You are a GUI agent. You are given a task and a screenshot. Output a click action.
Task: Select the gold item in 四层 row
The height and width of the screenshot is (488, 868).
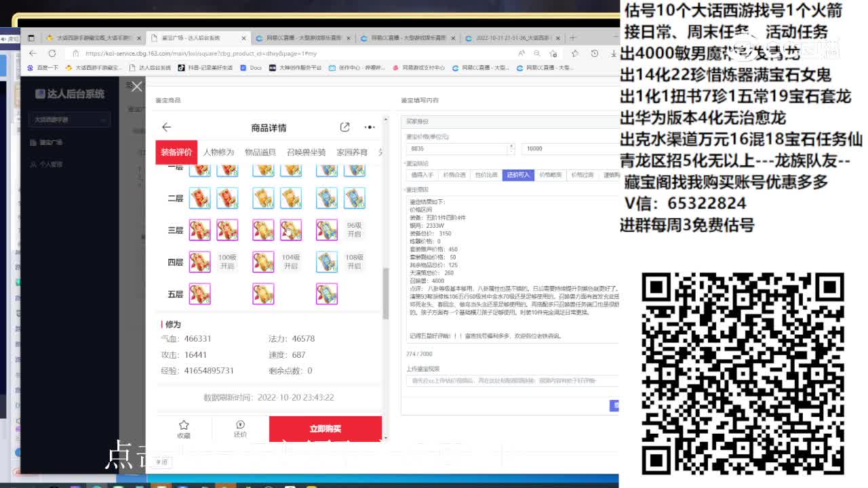(263, 262)
